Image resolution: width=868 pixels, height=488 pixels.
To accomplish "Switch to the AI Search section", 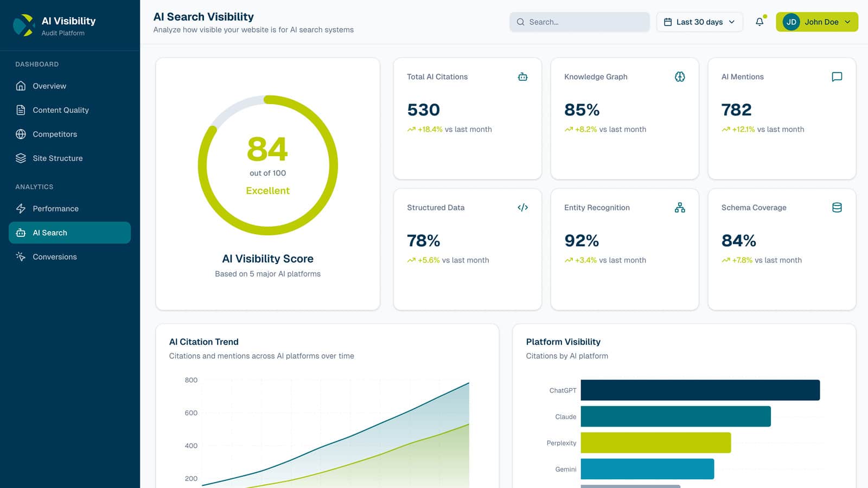I will tap(69, 233).
